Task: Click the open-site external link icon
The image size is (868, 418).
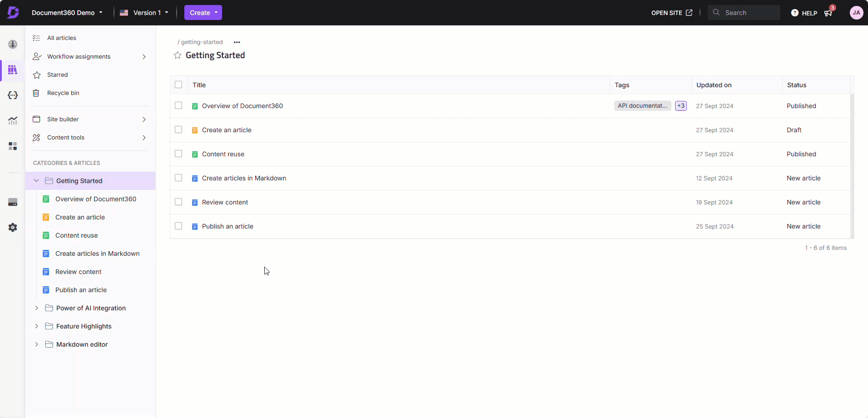Action: point(689,13)
